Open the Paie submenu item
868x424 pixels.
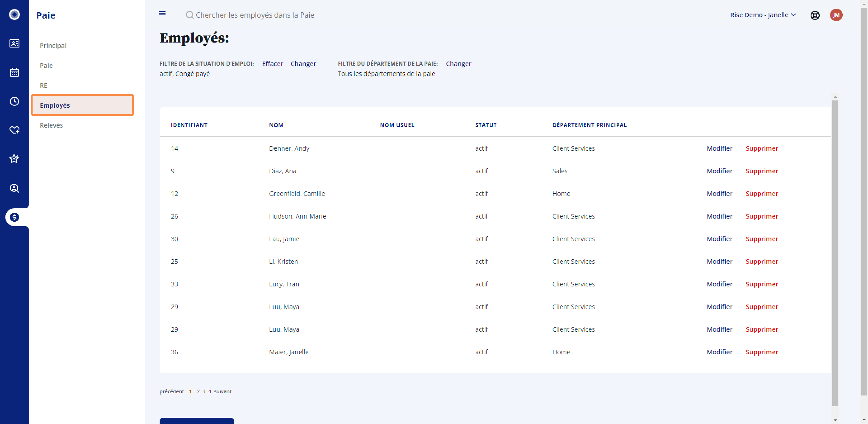[x=46, y=65]
